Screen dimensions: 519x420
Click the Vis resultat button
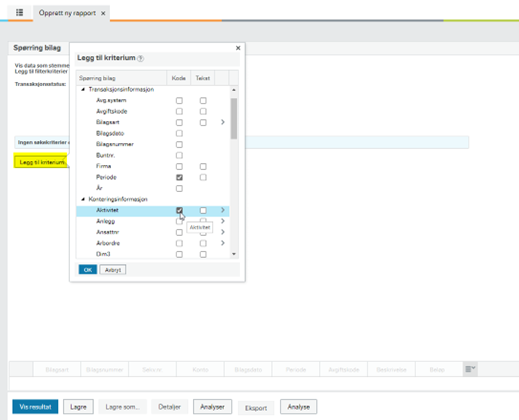click(35, 407)
